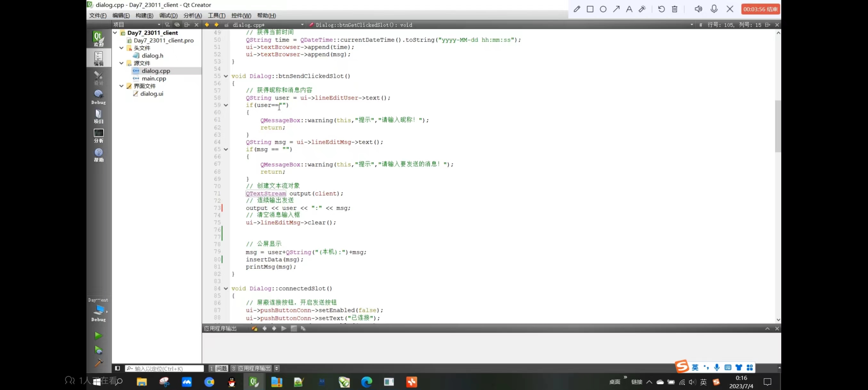
Task: Click the green Run button
Action: [98, 335]
